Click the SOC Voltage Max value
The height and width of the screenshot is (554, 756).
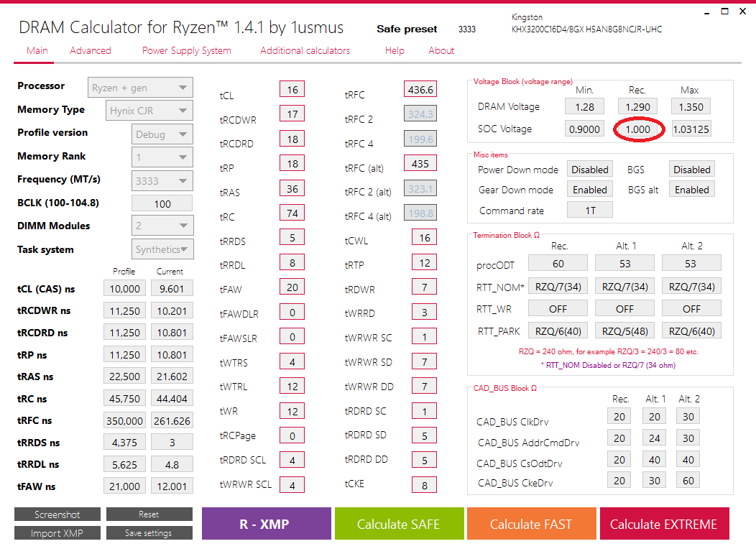[x=691, y=129]
